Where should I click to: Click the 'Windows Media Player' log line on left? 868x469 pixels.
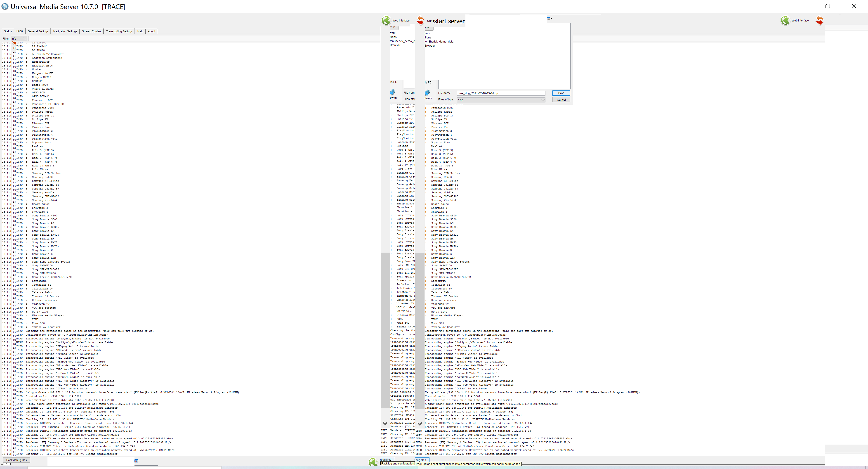click(x=47, y=316)
